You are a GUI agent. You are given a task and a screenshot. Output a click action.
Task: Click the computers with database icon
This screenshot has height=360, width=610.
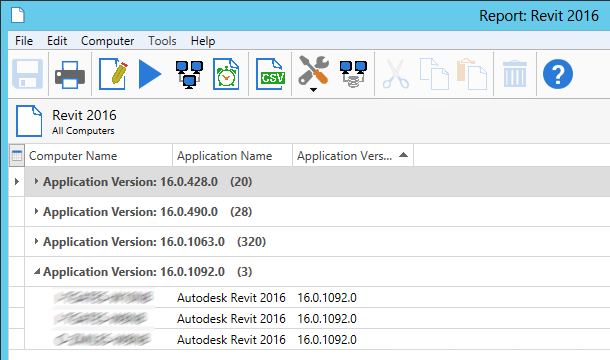pos(353,74)
